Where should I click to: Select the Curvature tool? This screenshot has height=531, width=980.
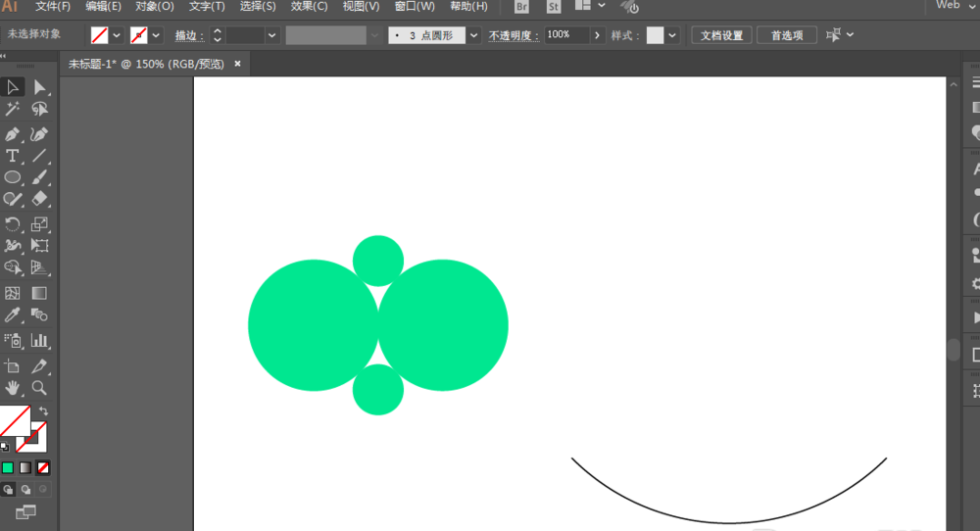pyautogui.click(x=39, y=134)
